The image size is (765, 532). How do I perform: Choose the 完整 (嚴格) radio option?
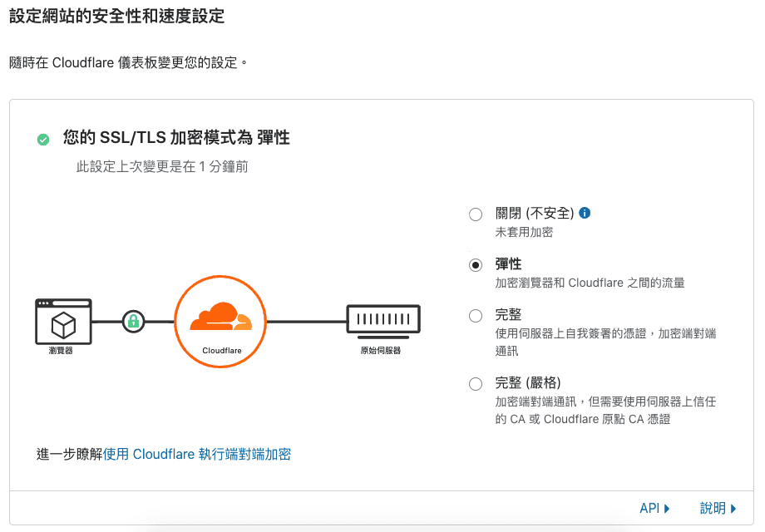click(475, 384)
